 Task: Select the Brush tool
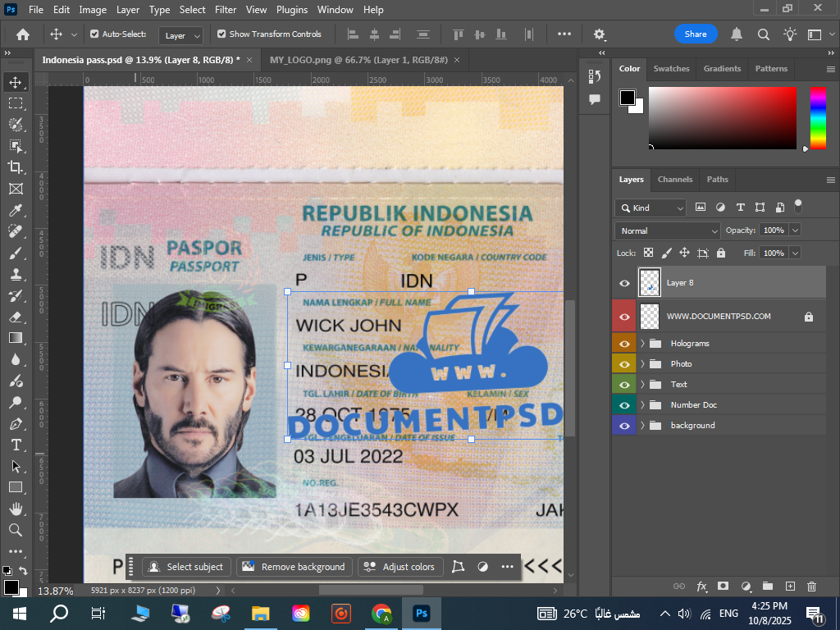pos(16,253)
